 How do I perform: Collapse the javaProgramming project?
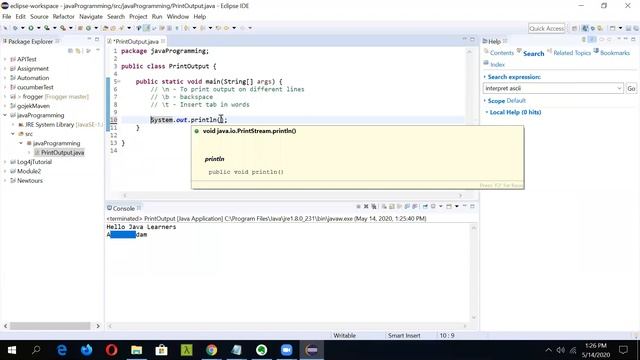pos(5,115)
